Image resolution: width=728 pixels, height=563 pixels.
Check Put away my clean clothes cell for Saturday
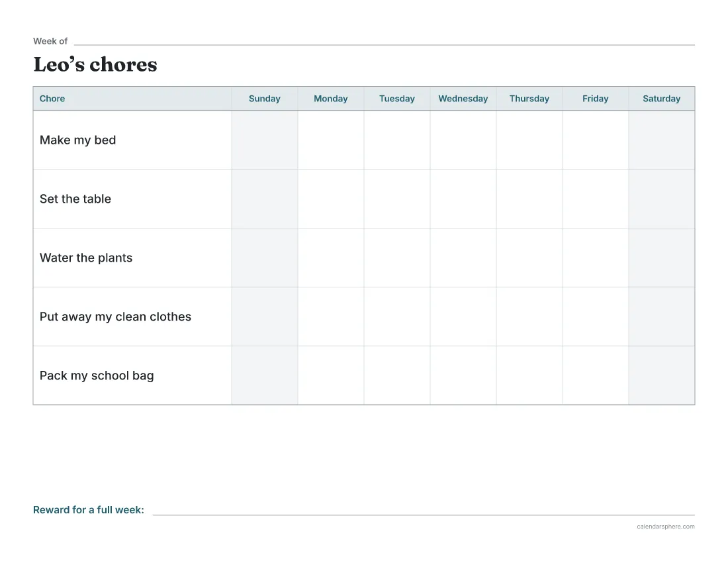(662, 317)
